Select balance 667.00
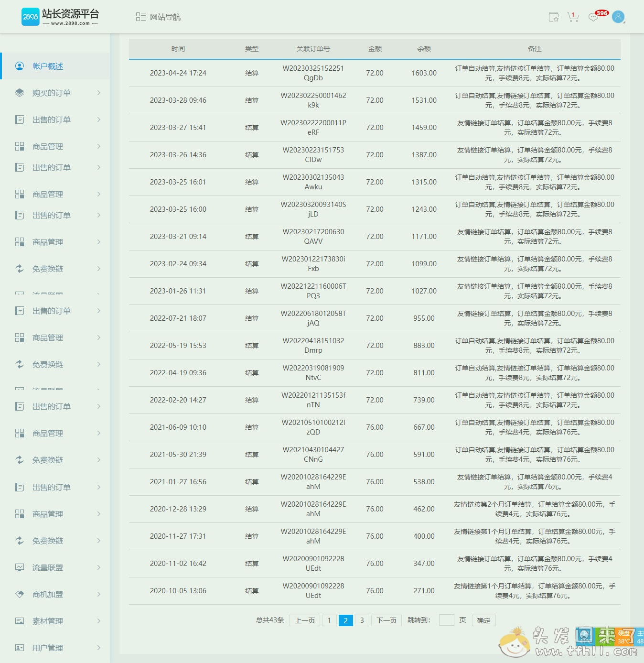This screenshot has width=644, height=663. pyautogui.click(x=424, y=427)
